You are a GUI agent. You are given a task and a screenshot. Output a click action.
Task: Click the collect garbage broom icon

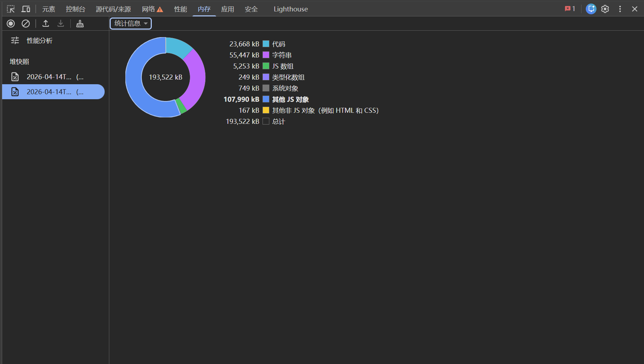[80, 24]
